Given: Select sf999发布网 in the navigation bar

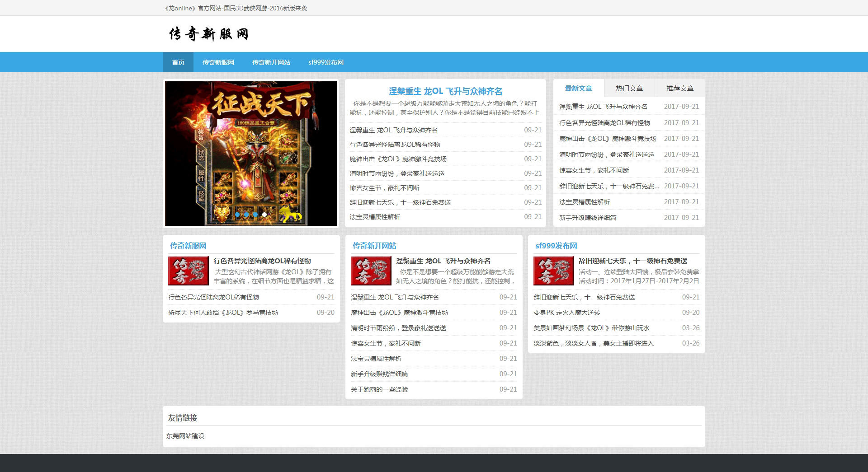Looking at the screenshot, I should (x=326, y=62).
